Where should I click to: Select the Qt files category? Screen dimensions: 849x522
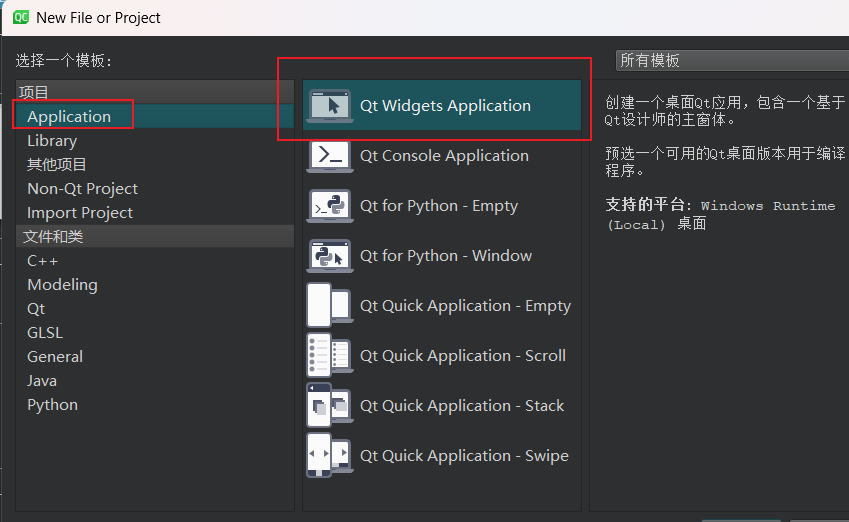tap(155, 309)
